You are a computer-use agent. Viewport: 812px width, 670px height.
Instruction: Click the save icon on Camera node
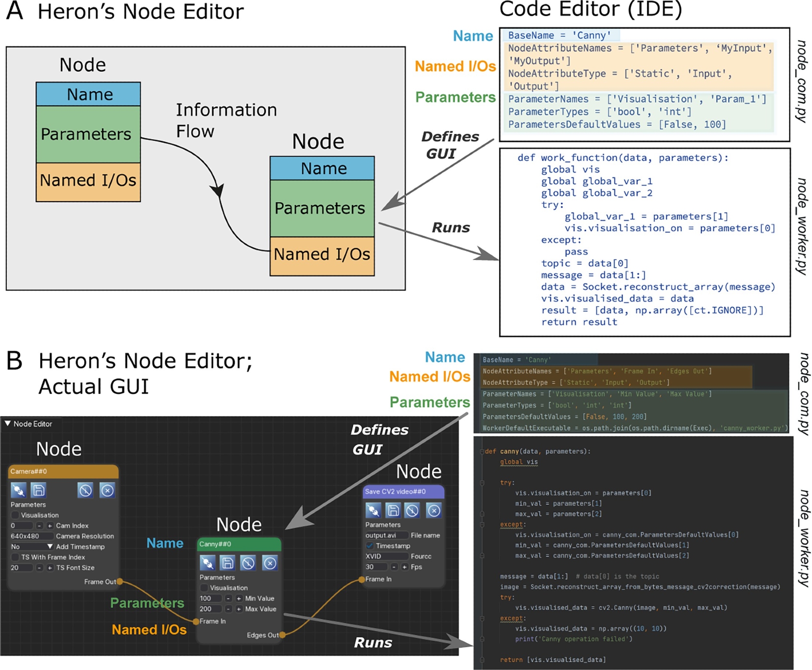pos(39,490)
